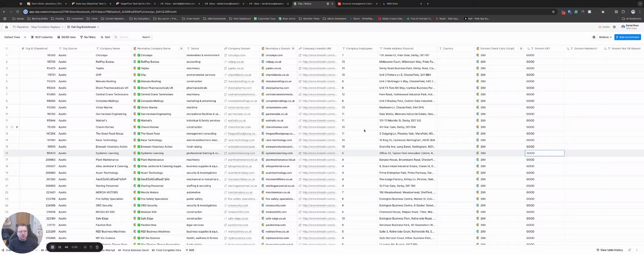Open the Copywriter Copy bookmark
644x255 pixels.
coord(265,19)
